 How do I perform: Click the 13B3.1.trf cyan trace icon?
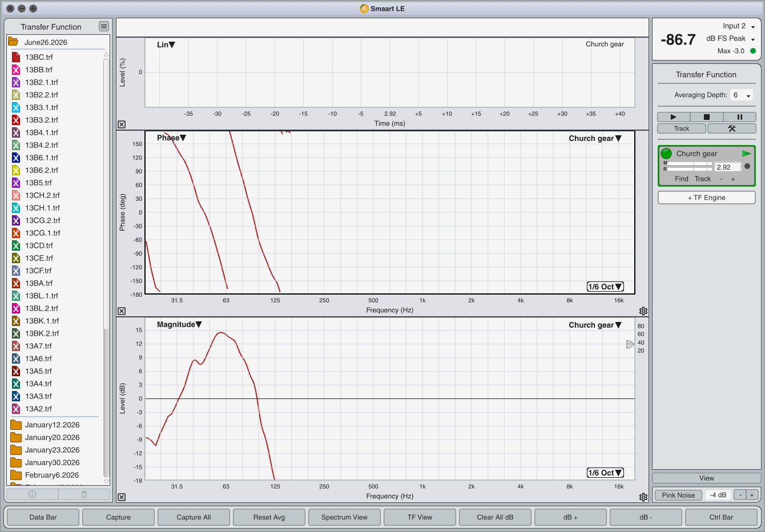coord(16,107)
